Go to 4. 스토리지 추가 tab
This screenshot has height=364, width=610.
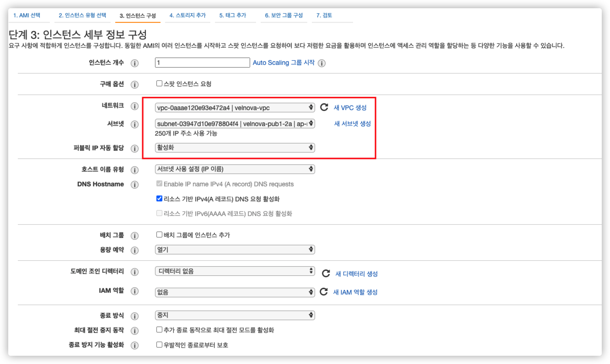187,16
